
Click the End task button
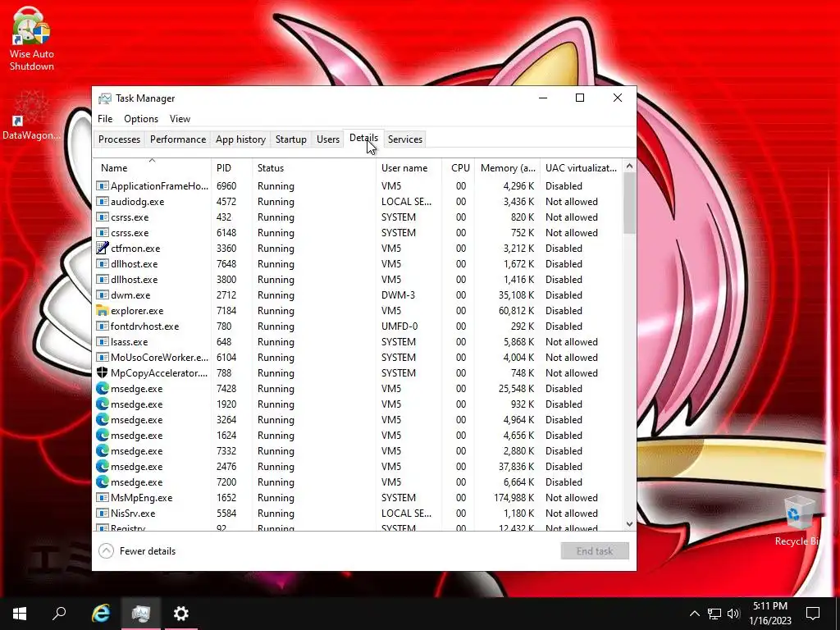595,550
